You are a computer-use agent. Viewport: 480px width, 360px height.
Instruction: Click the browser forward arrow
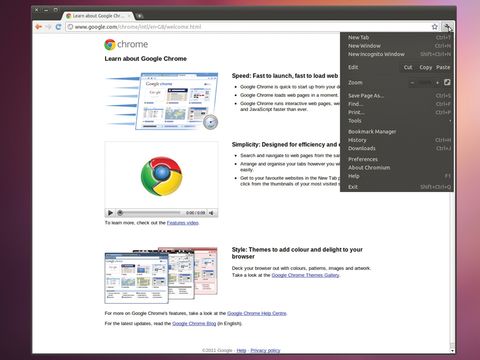coord(48,27)
